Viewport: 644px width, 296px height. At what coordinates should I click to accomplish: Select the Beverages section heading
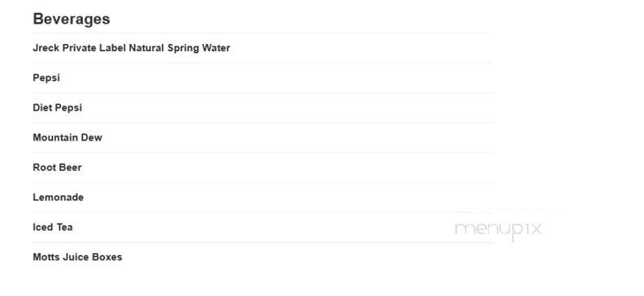(x=72, y=20)
